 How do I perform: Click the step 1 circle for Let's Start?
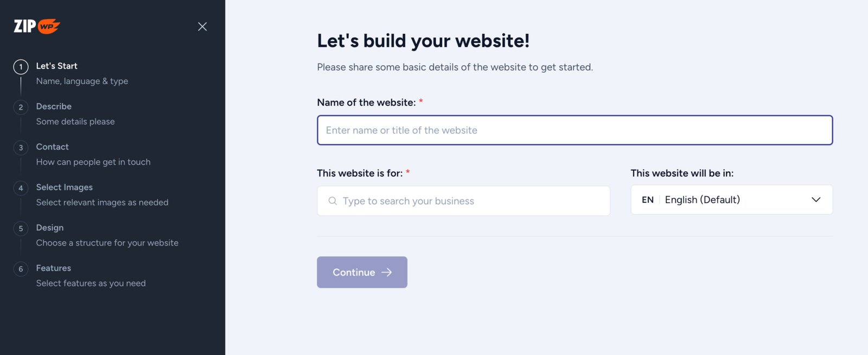(x=21, y=66)
